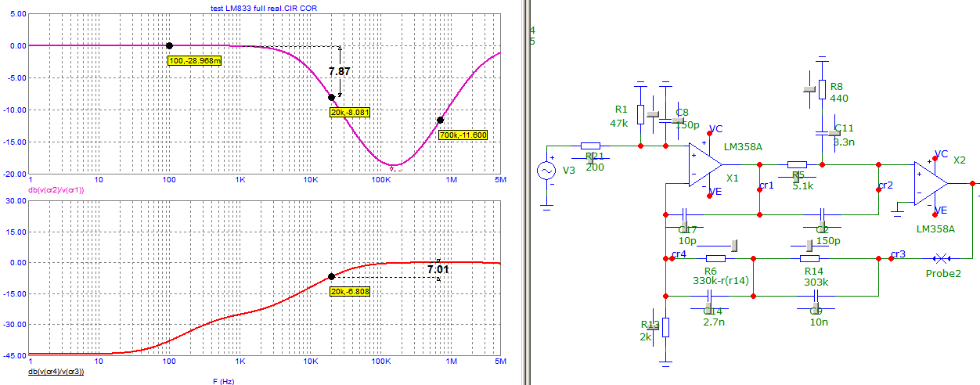Select the X1 LM358A op-amp triangle

pos(705,165)
